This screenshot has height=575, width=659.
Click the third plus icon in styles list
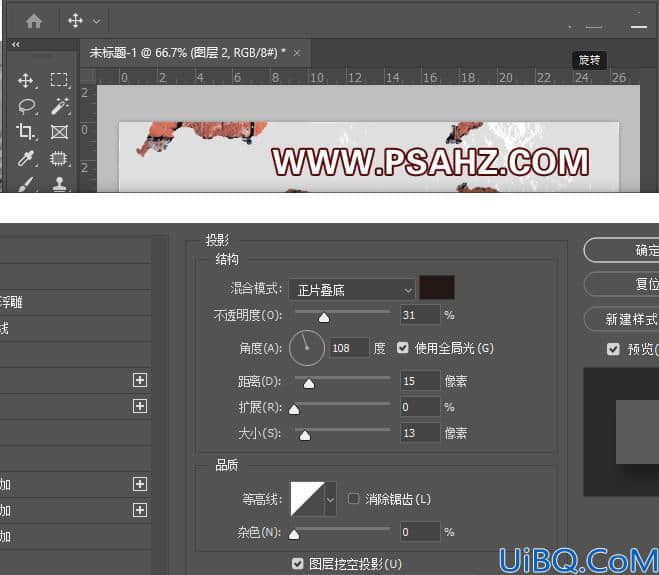[140, 484]
